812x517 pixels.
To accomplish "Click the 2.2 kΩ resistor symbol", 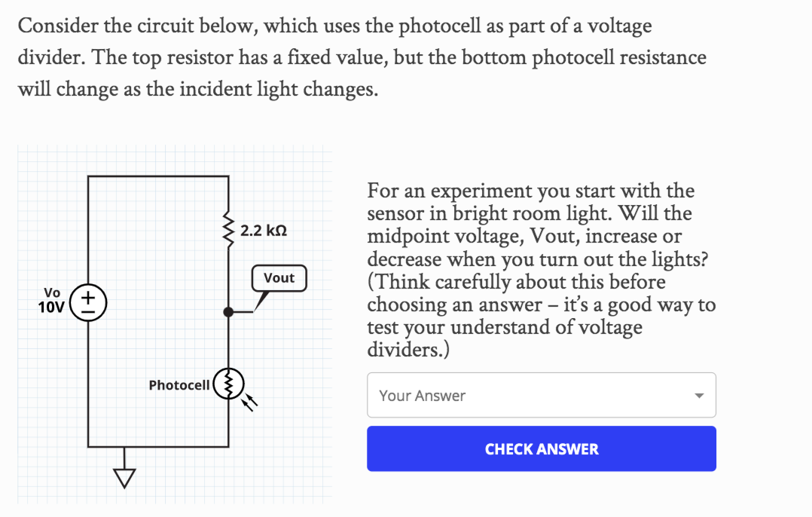I will [227, 228].
